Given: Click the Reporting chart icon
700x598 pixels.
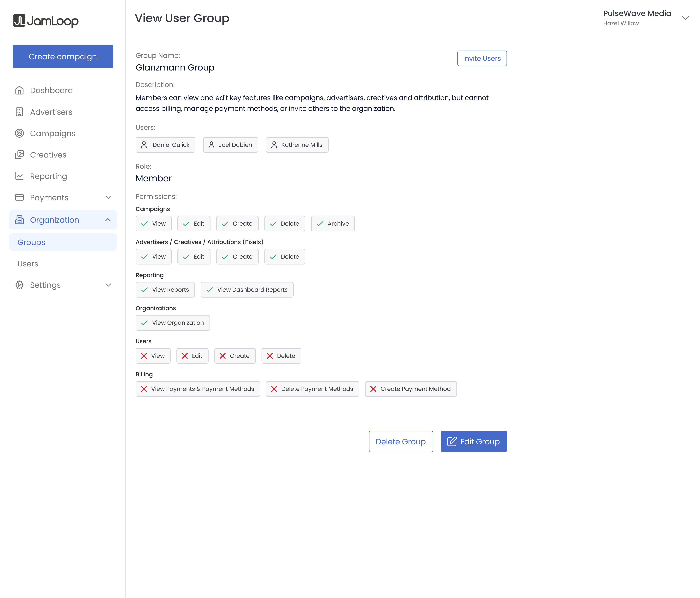Looking at the screenshot, I should pyautogui.click(x=20, y=176).
